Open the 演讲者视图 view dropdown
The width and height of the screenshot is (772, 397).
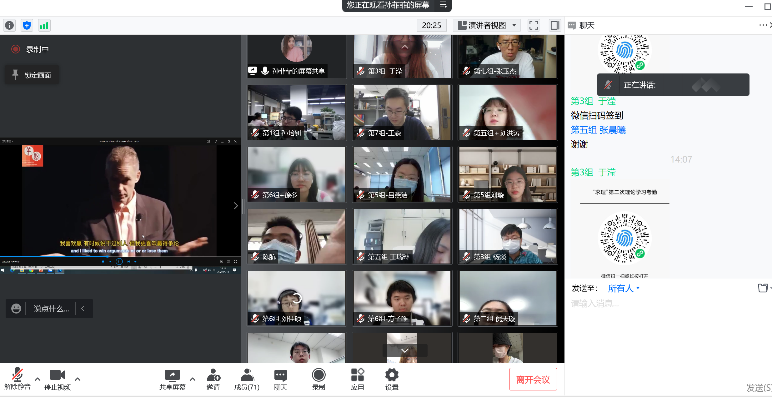point(487,25)
